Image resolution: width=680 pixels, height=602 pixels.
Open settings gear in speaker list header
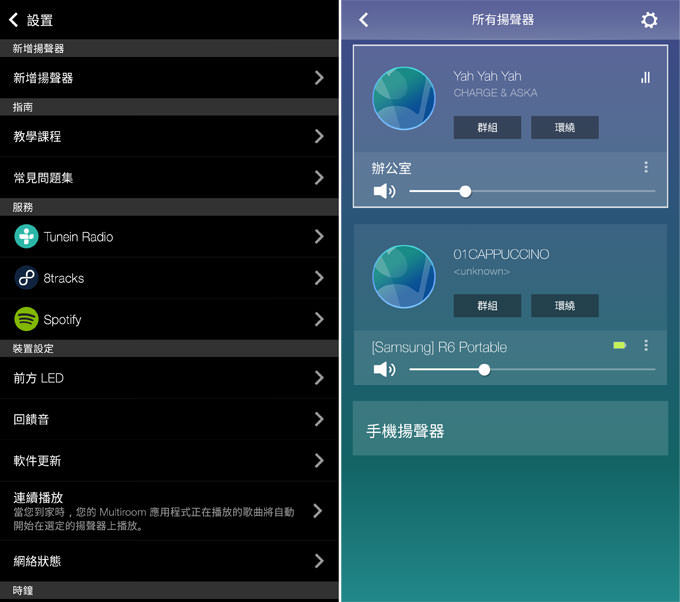click(x=649, y=20)
